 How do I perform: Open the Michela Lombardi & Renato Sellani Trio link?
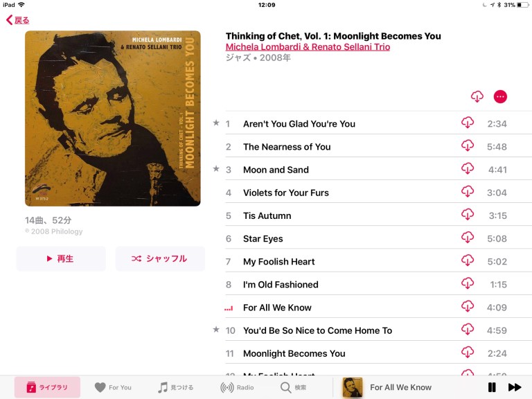click(308, 47)
